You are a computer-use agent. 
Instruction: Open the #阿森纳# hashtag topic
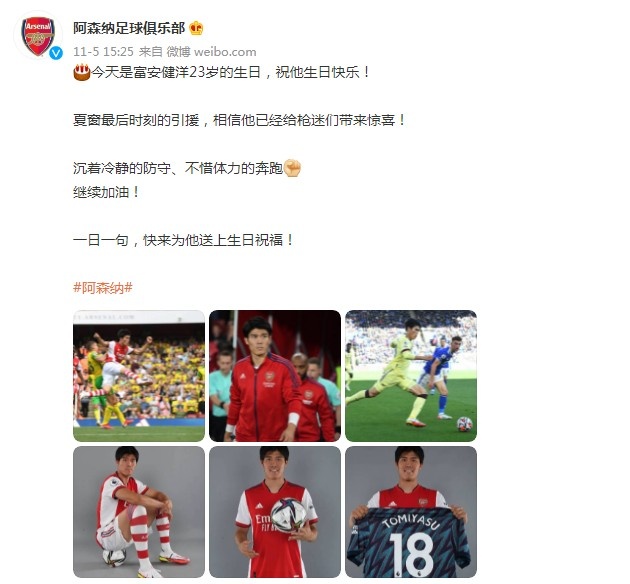(103, 288)
